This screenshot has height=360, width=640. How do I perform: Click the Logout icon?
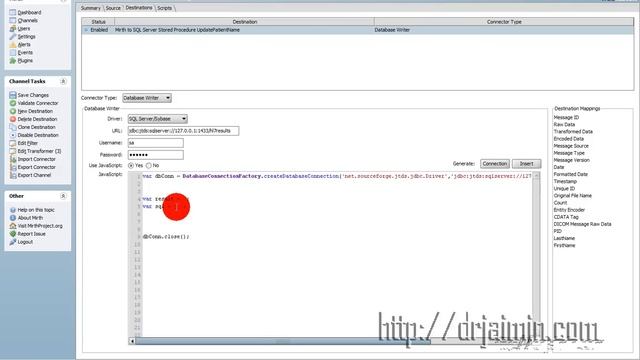click(13, 242)
